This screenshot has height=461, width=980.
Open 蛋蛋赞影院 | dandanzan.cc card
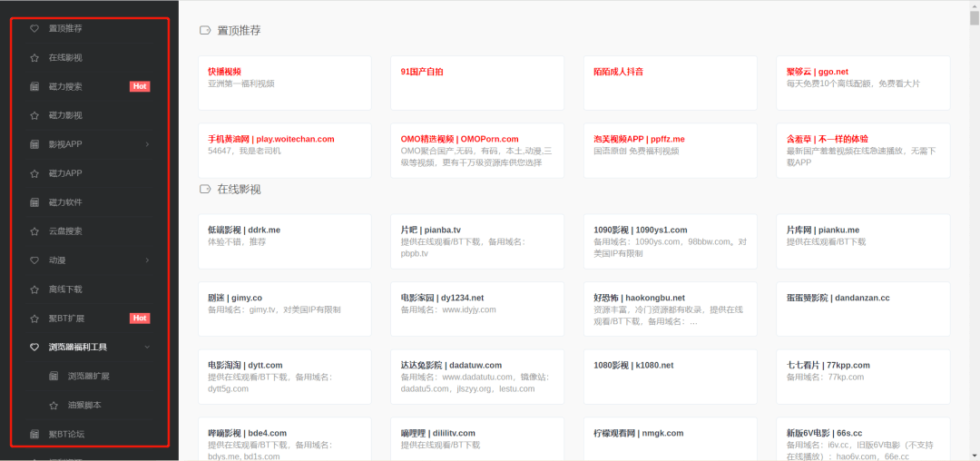coord(863,309)
